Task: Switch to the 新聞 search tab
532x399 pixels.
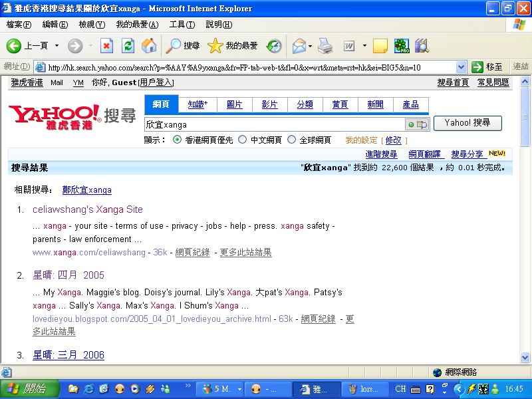Action: 375,104
